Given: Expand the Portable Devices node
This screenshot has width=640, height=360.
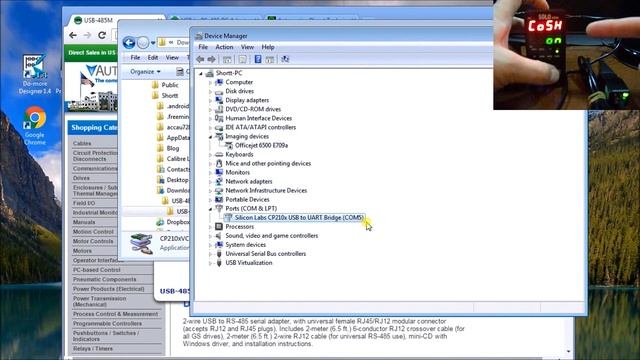Looking at the screenshot, I should click(x=210, y=200).
